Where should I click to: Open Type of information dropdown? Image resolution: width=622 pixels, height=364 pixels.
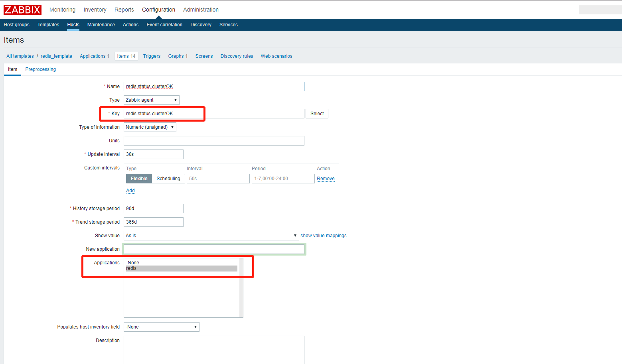[x=150, y=127]
